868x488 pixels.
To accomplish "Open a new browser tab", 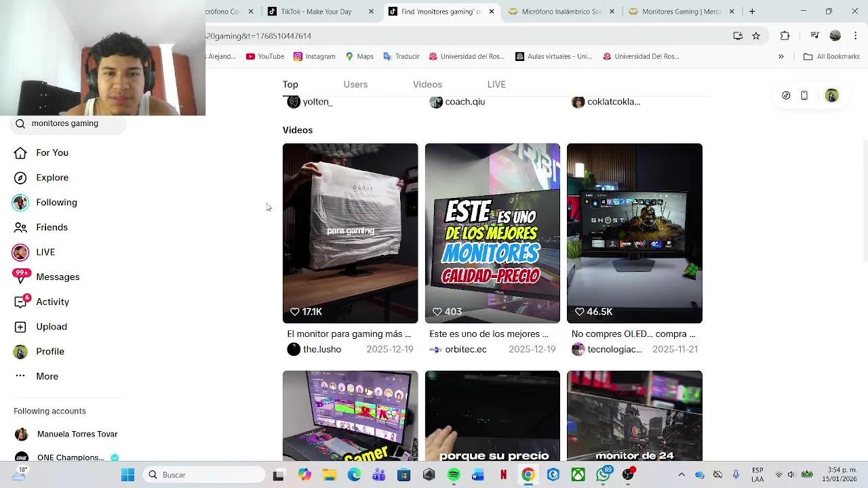I will tap(752, 12).
